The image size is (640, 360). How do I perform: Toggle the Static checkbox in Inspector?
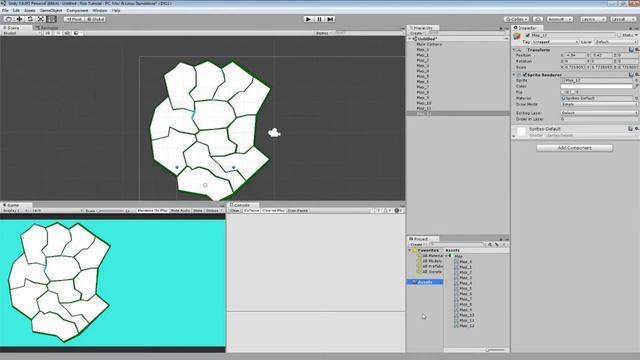(x=619, y=36)
